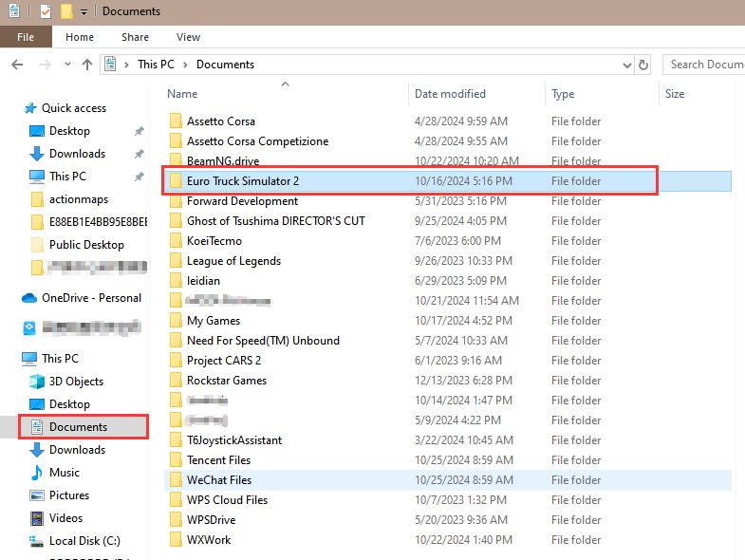This screenshot has height=560, width=745.
Task: Click the Pictures icon in sidebar
Action: [37, 495]
